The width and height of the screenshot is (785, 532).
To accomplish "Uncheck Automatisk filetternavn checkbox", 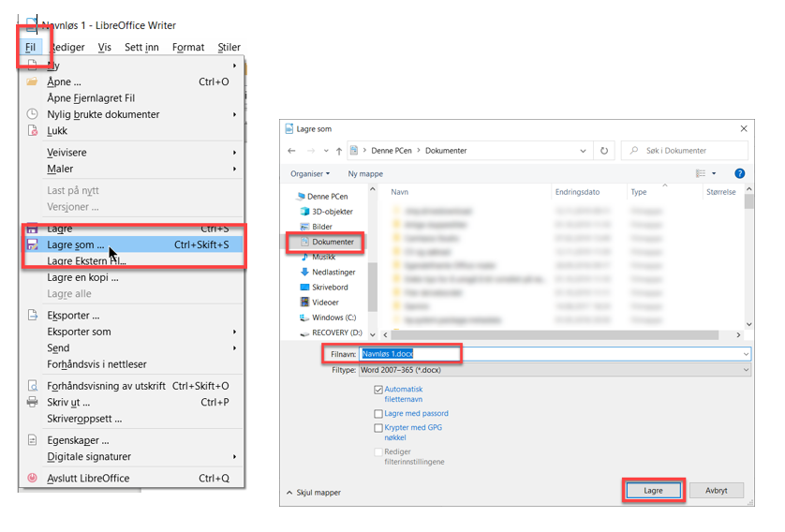I will (378, 390).
